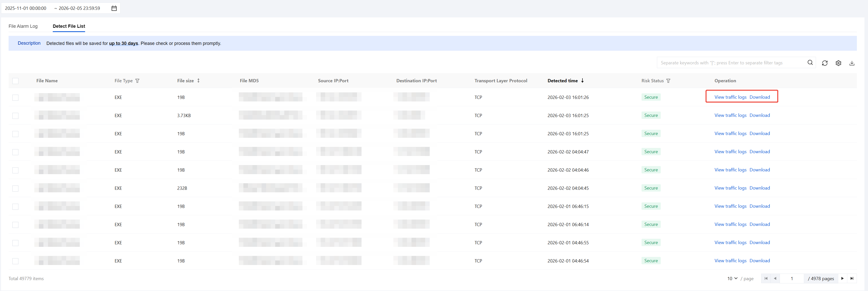Switch to File Alarm Log tab
868x291 pixels.
pos(23,26)
